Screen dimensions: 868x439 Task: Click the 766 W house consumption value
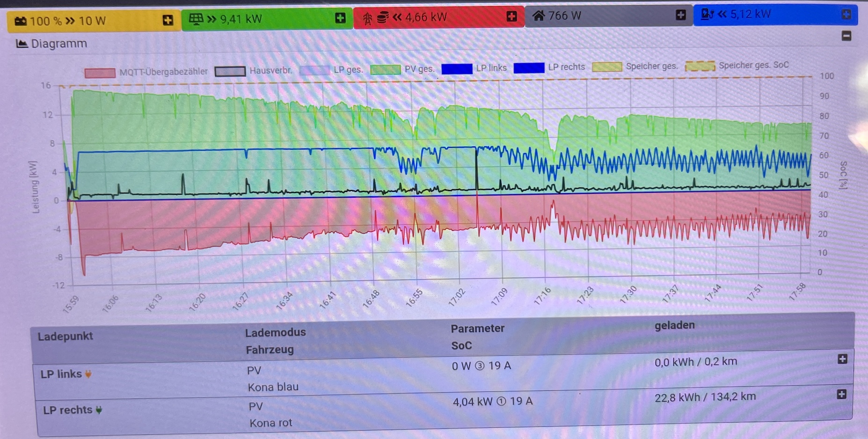coord(565,16)
